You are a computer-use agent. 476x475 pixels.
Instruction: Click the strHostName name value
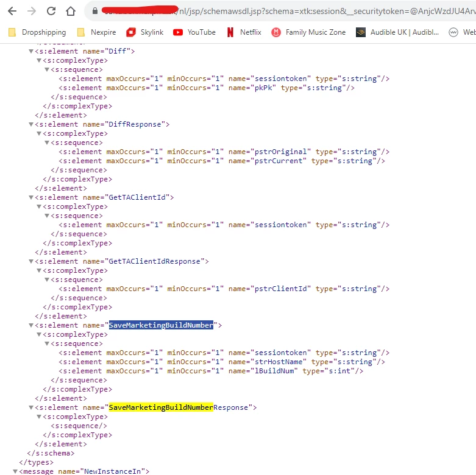279,362
